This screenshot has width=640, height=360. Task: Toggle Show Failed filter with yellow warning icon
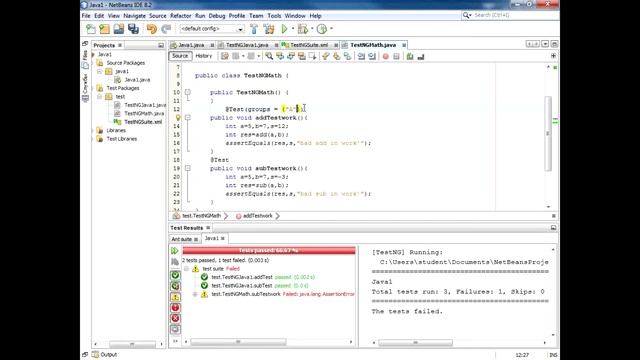(175, 297)
